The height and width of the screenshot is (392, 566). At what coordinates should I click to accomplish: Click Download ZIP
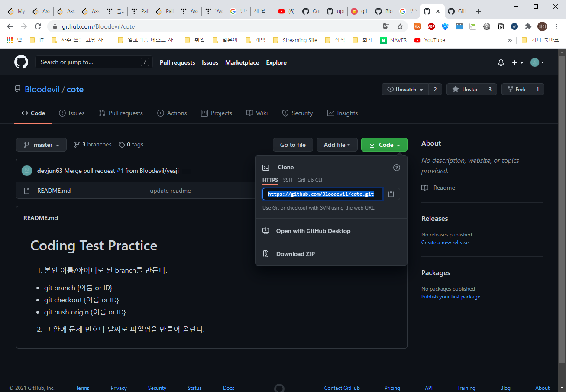(x=295, y=254)
